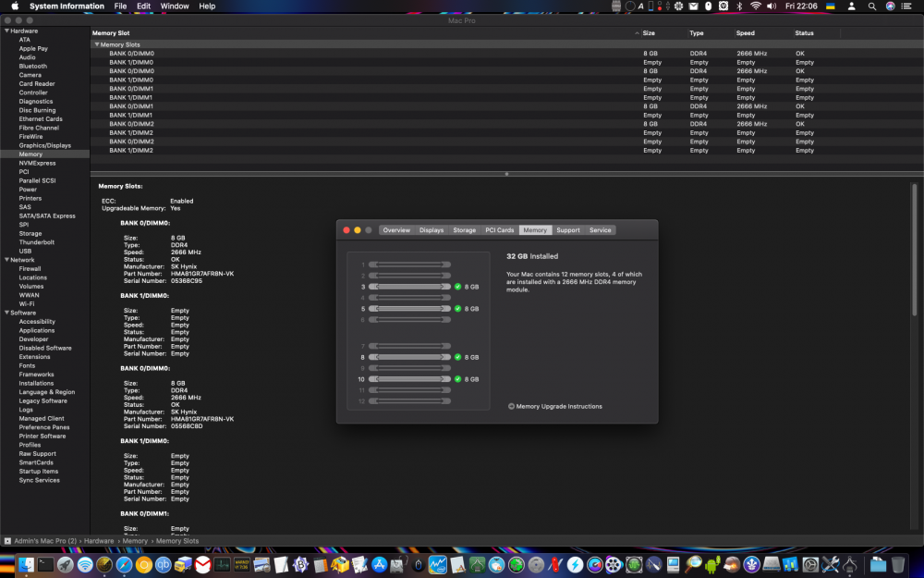Sort by the Size column header
The width and height of the screenshot is (924, 578).
tap(664, 33)
